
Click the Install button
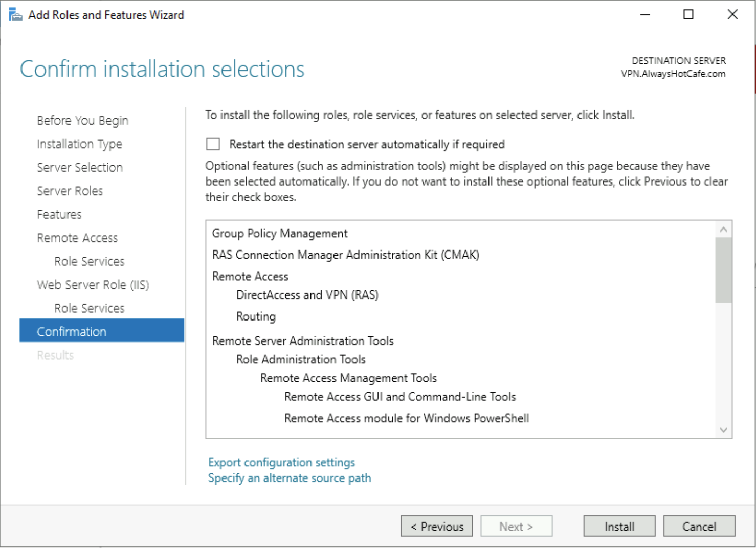click(619, 526)
